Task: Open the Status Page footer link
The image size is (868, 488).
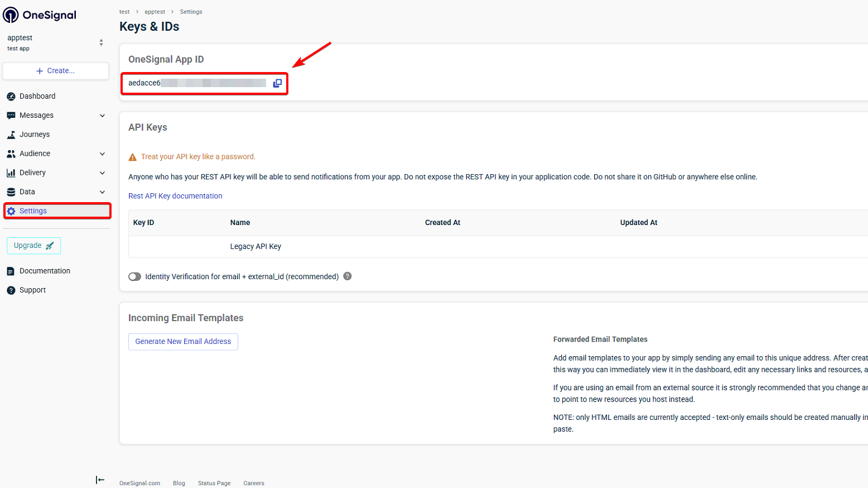Action: point(214,484)
